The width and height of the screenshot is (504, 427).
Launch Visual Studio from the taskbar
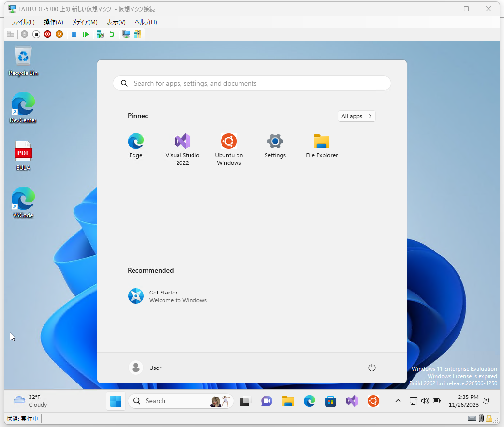[x=352, y=401]
